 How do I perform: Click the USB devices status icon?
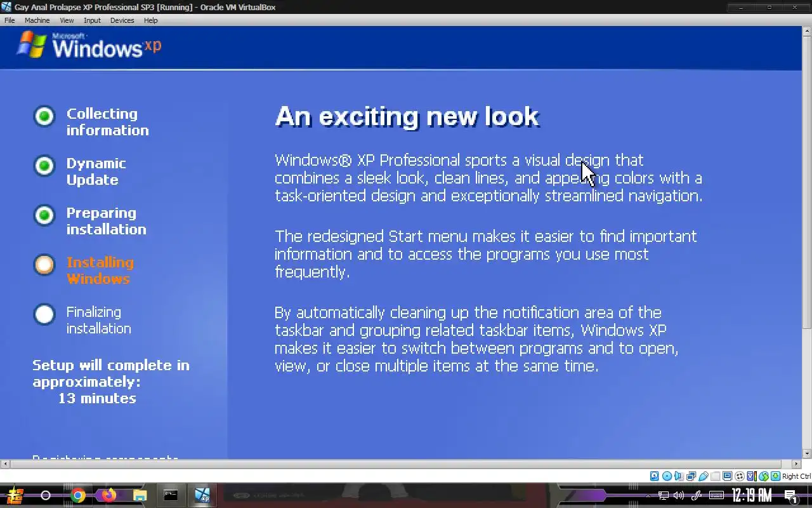point(704,476)
